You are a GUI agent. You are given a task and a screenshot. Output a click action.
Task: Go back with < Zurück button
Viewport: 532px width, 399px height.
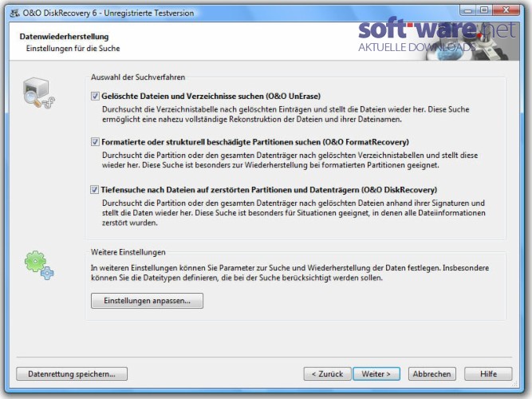coord(327,374)
